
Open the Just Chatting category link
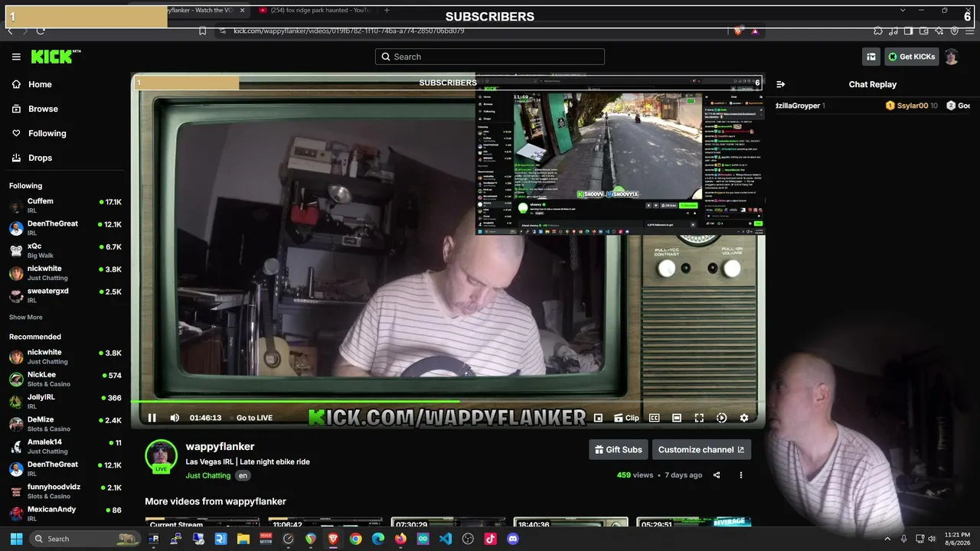click(207, 475)
